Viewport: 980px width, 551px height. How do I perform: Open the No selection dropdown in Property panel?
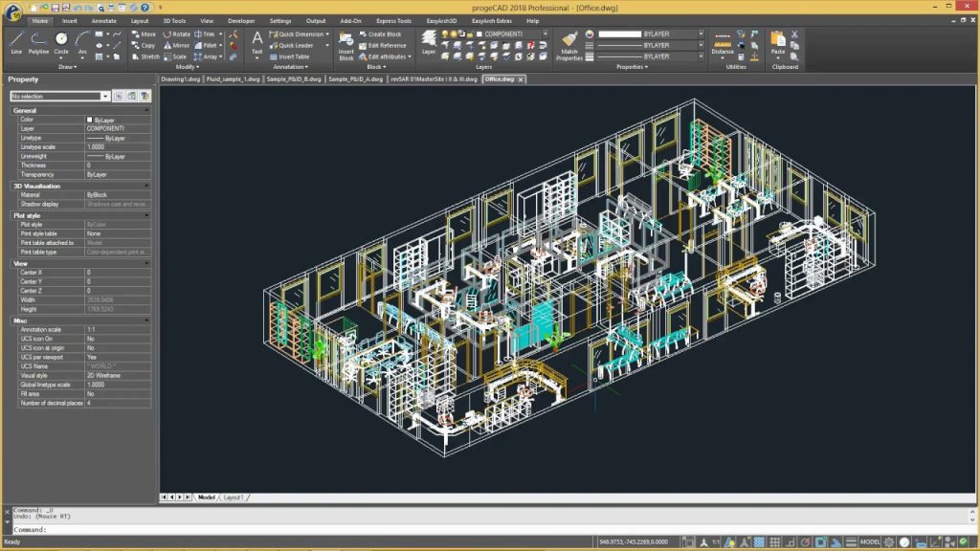(x=105, y=97)
